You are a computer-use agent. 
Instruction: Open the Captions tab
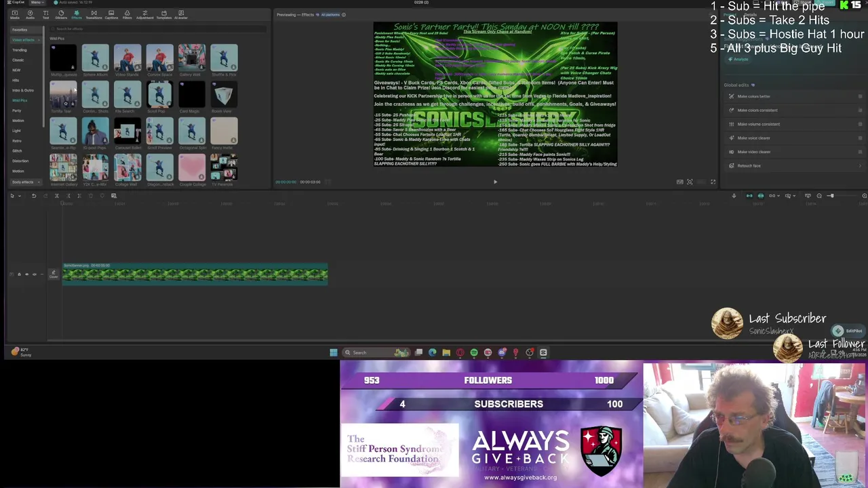(111, 14)
